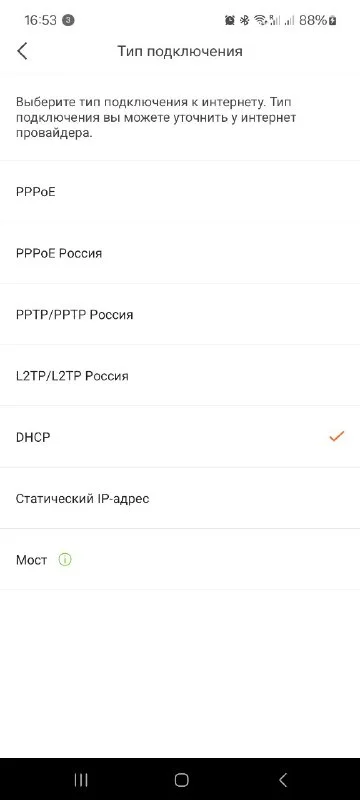Tap the Android navigation back button
The height and width of the screenshot is (800, 360).
pos(283,780)
